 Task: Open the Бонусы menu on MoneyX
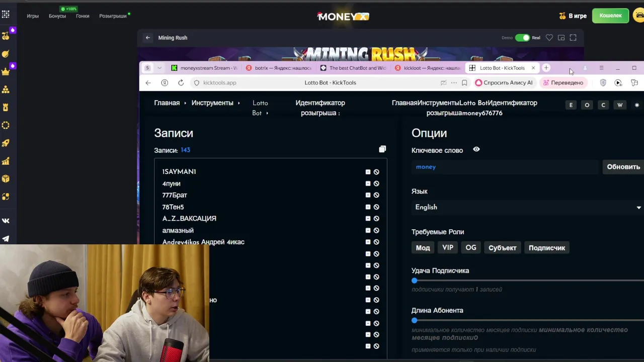57,16
